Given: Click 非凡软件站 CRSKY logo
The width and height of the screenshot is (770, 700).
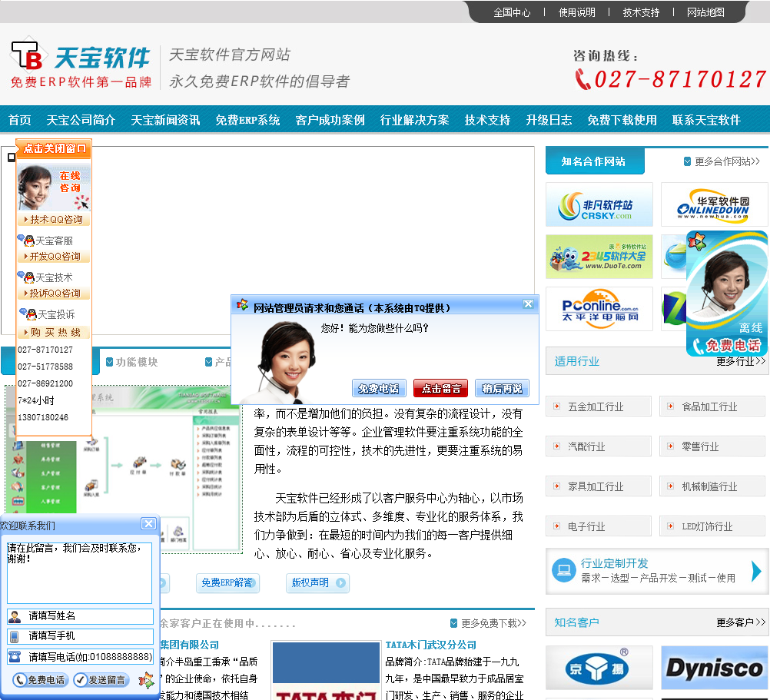Looking at the screenshot, I should tap(599, 204).
